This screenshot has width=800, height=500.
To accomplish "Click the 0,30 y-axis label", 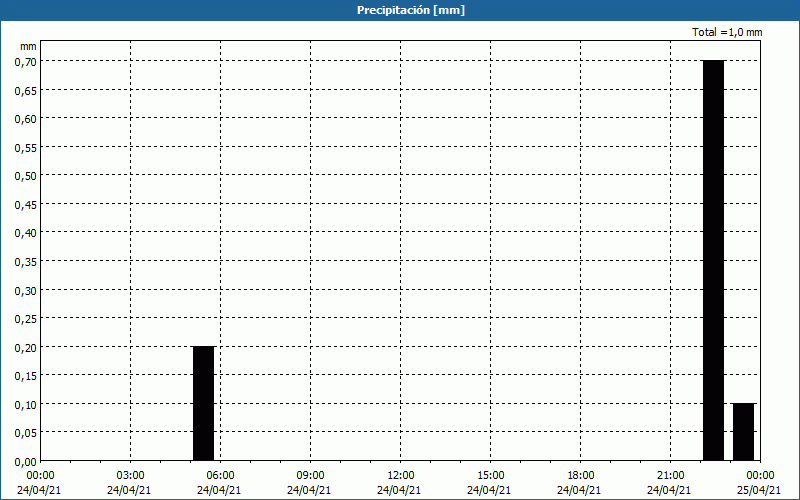I will click(x=26, y=290).
